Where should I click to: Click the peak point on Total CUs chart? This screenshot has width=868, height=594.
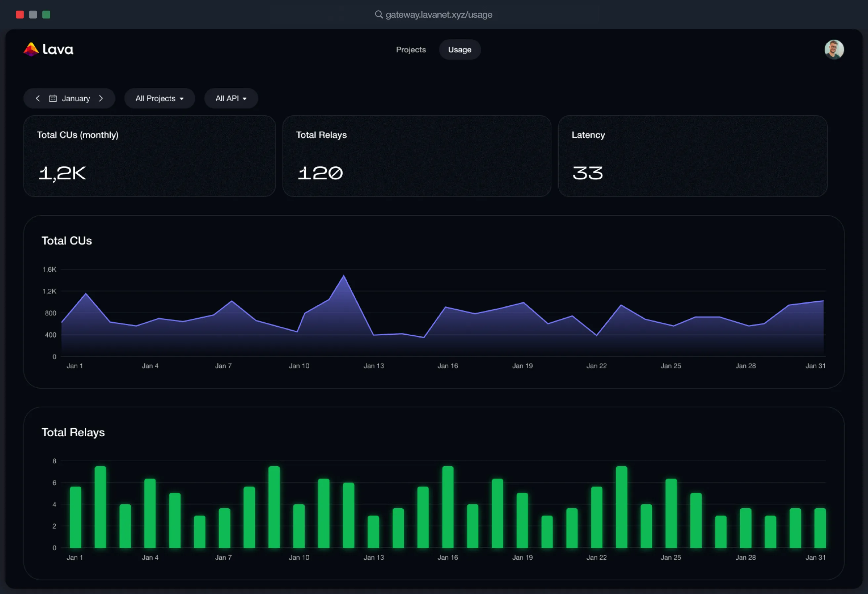pos(344,276)
